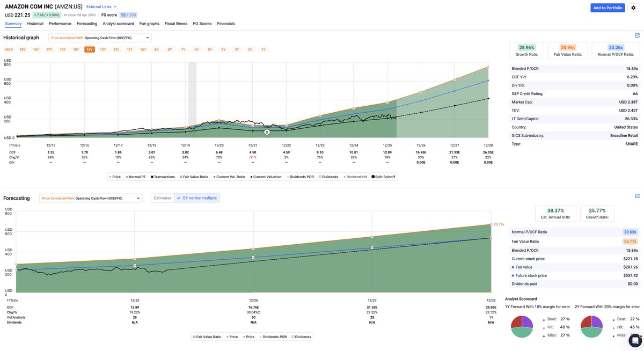Open Forecasting graph in expanded view icon
Image resolution: width=644 pixels, height=351 pixels.
click(x=637, y=196)
